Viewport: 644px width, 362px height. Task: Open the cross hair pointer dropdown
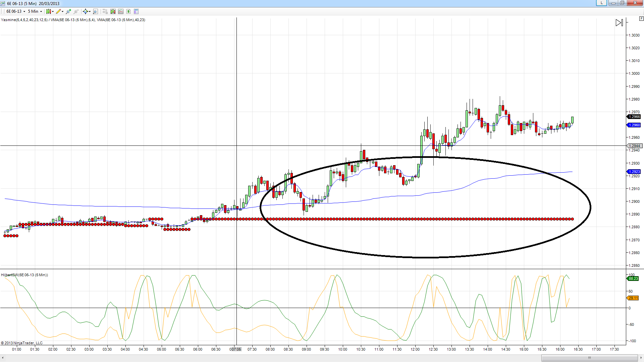(90, 11)
